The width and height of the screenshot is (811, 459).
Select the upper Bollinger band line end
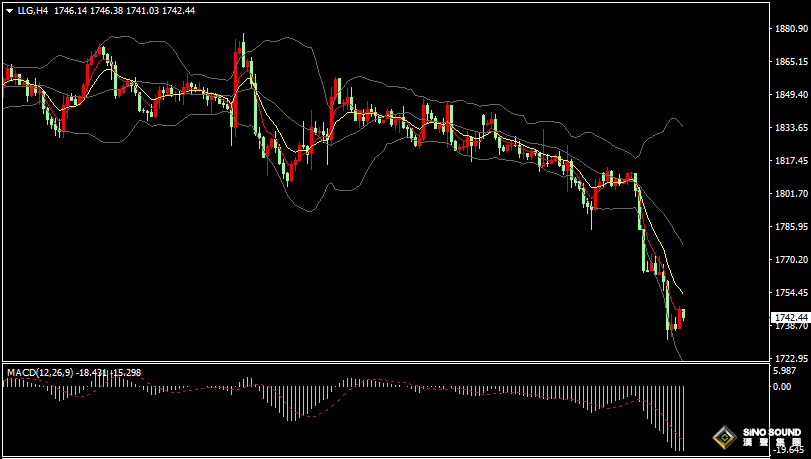coord(681,125)
